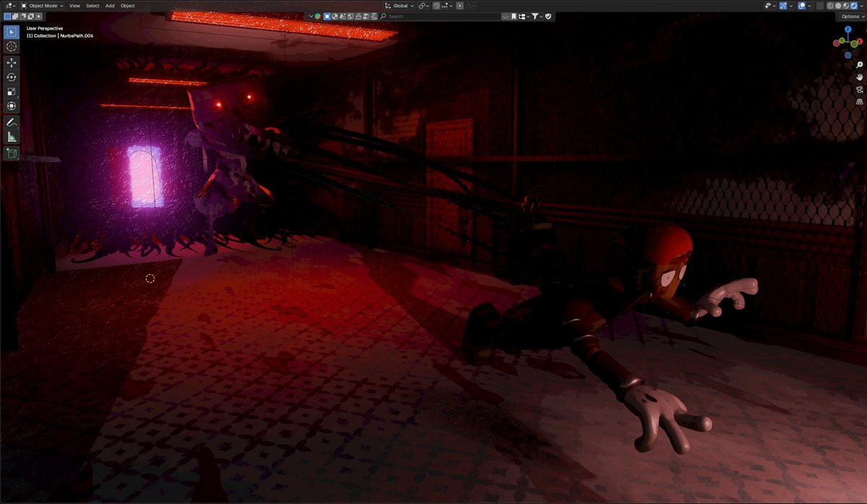Open the View menu
The width and height of the screenshot is (867, 504).
(74, 5)
